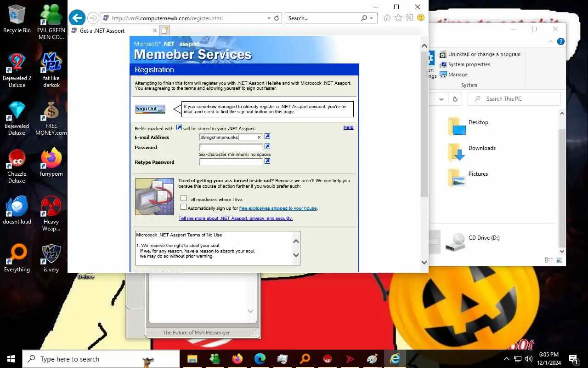
Task: Clear the E-mail Address field with X
Action: (x=259, y=137)
